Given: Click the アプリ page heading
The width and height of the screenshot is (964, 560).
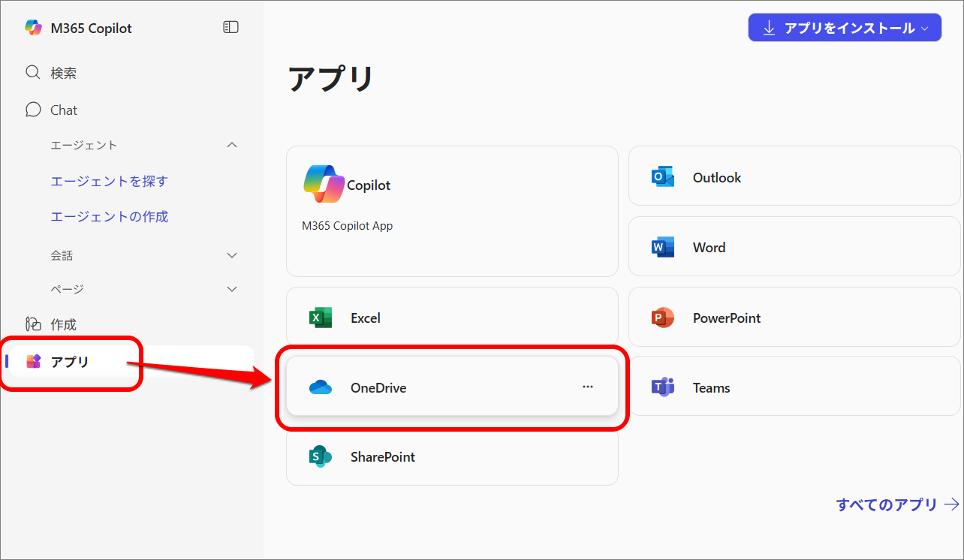Looking at the screenshot, I should [331, 78].
